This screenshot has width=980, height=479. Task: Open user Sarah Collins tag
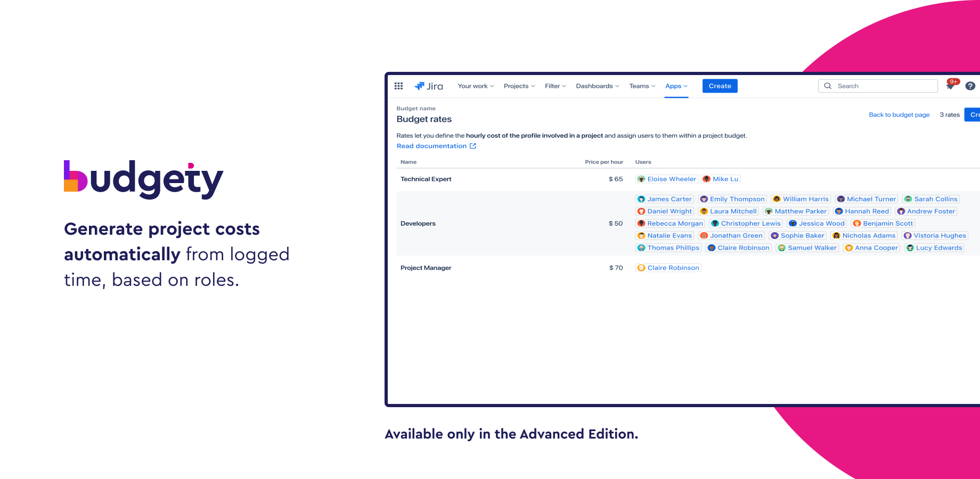(x=931, y=199)
